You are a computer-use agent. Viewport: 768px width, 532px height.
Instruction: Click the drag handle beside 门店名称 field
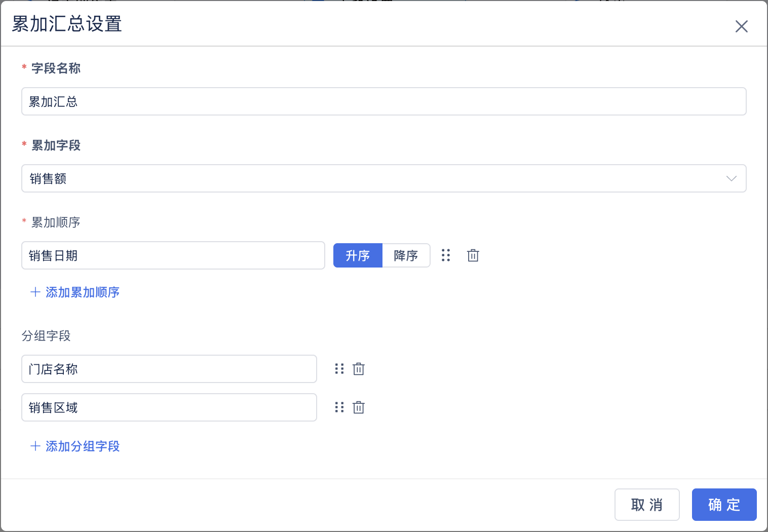pyautogui.click(x=339, y=369)
